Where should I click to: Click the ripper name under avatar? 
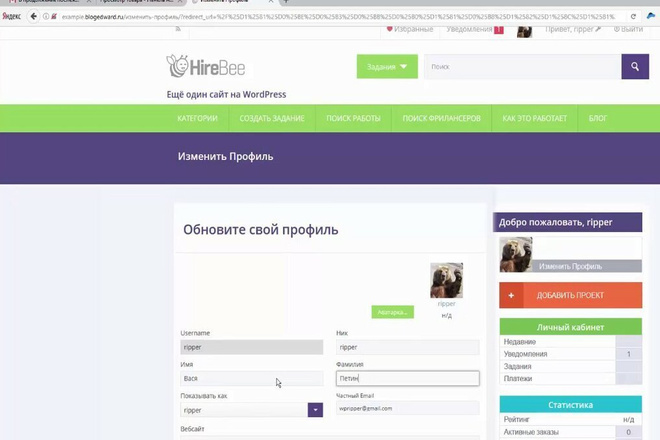click(x=446, y=304)
